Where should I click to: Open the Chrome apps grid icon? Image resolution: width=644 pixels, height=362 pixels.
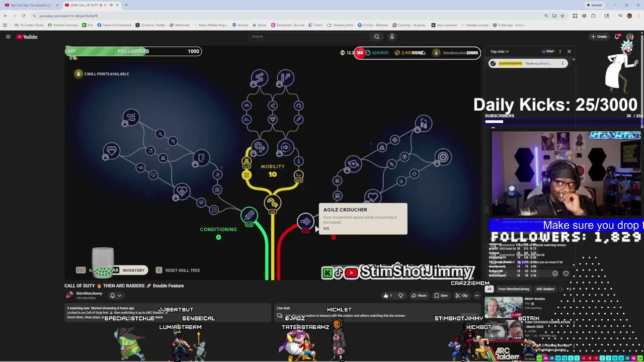5,25
